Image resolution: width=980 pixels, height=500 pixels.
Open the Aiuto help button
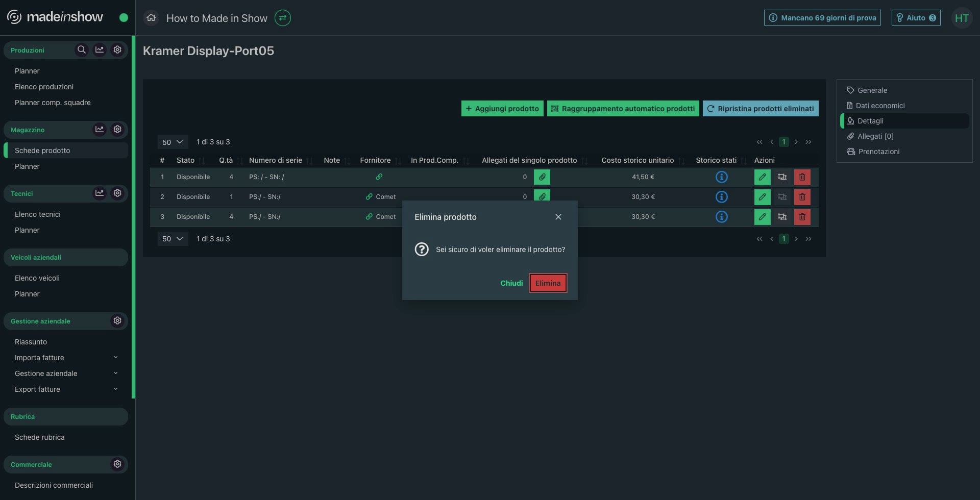click(x=916, y=18)
